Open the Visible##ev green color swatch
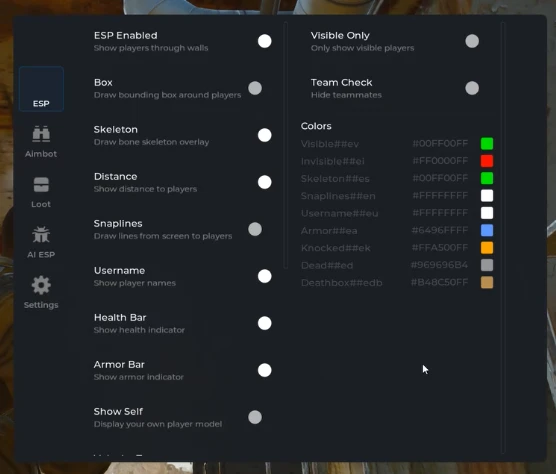This screenshot has width=556, height=474. pos(487,144)
